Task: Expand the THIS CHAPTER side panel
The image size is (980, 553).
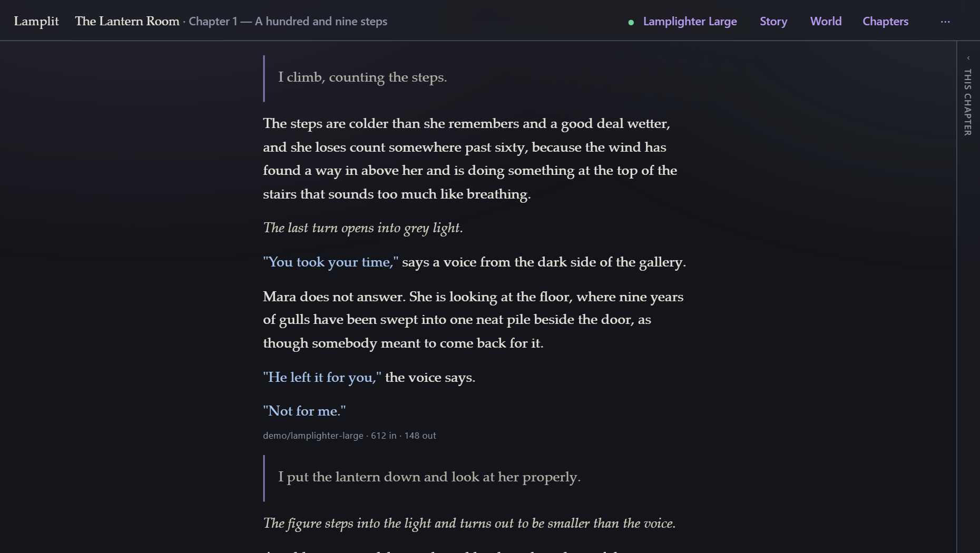Action: (x=968, y=102)
